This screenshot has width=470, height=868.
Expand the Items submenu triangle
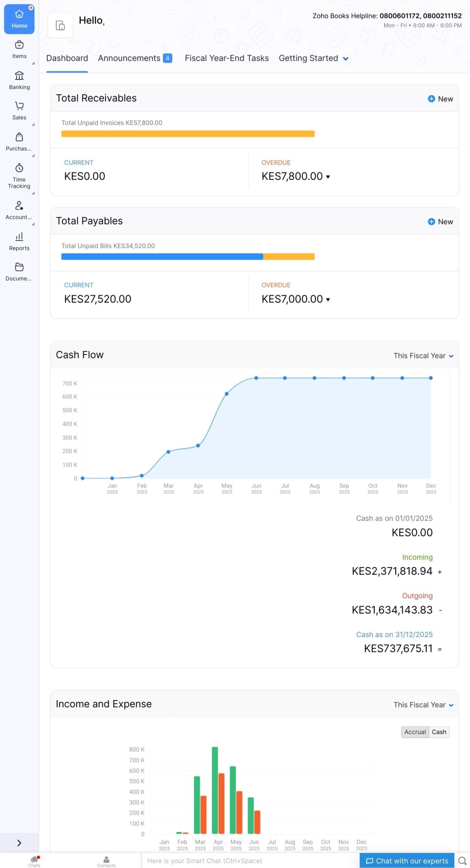33,63
